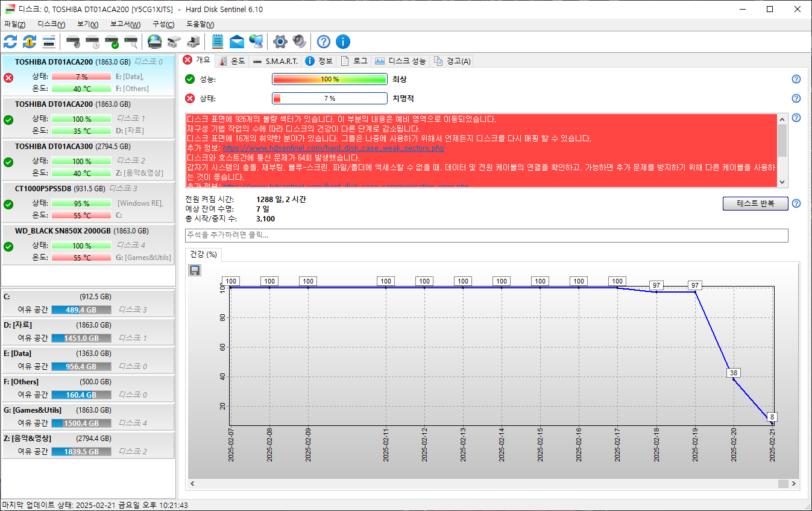Select the CT1000P5PSSD8 disk entry
The height and width of the screenshot is (511, 812).
coord(89,202)
